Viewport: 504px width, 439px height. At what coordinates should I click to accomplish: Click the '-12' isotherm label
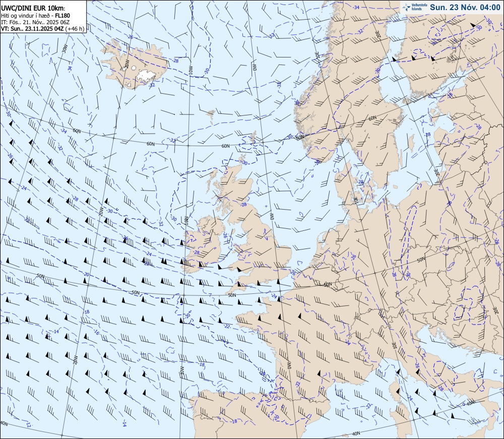click(x=28, y=425)
